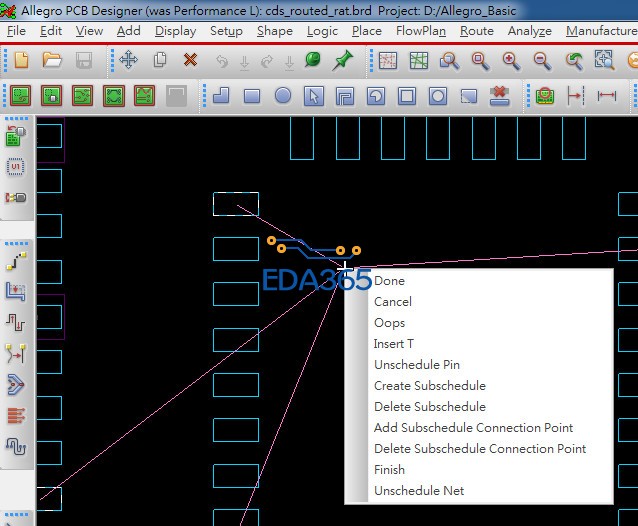Select the Add Rectangle shape tool

(252, 97)
